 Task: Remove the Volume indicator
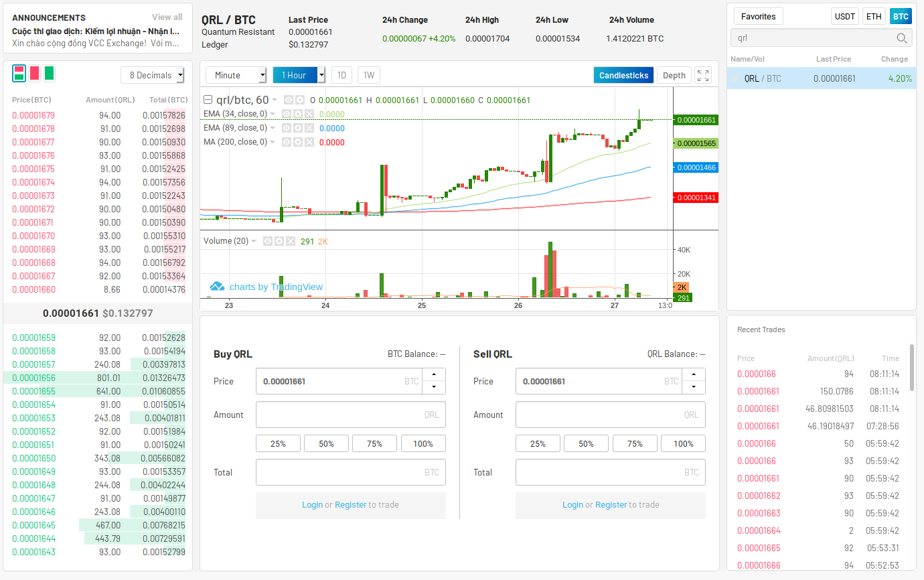click(289, 241)
